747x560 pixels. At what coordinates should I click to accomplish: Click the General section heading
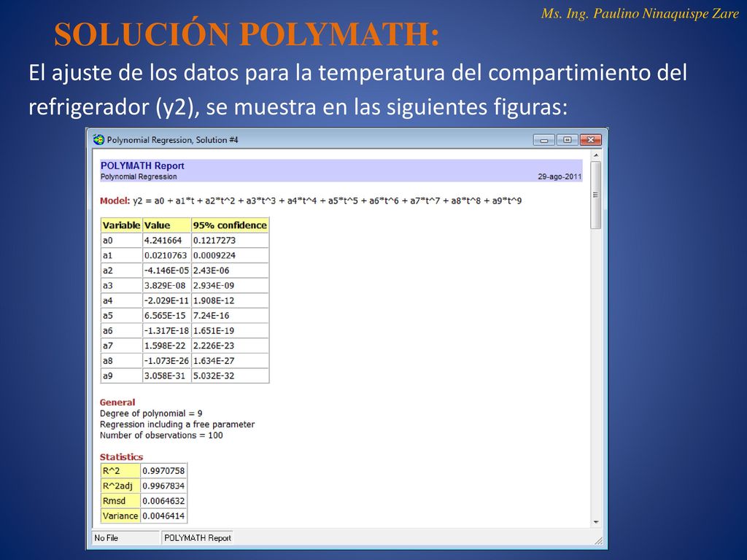[x=117, y=402]
